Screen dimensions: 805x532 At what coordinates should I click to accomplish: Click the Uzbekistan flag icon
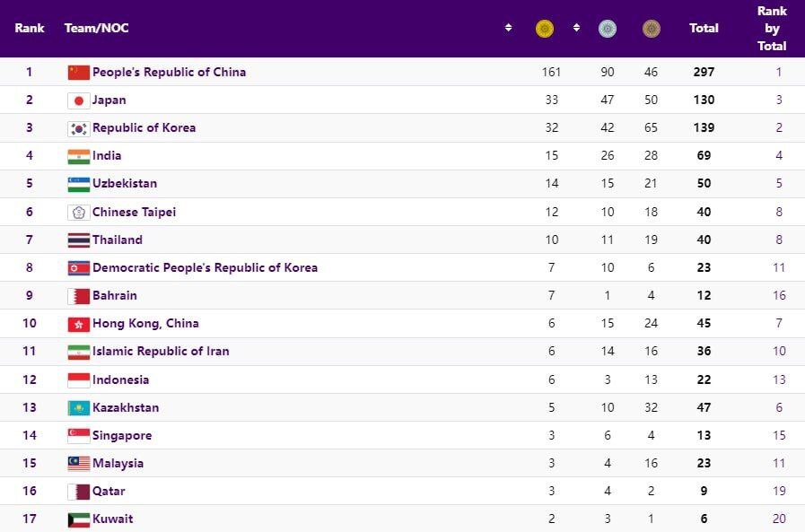coord(79,184)
